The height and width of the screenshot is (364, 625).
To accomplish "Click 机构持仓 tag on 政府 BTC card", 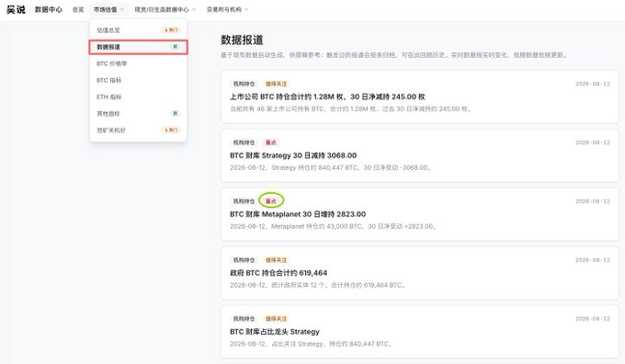I will 244,260.
